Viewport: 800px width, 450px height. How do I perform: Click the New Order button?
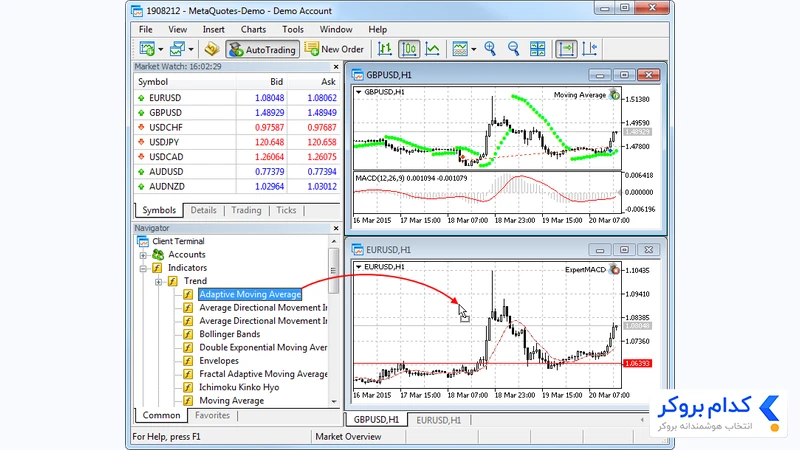(x=334, y=49)
